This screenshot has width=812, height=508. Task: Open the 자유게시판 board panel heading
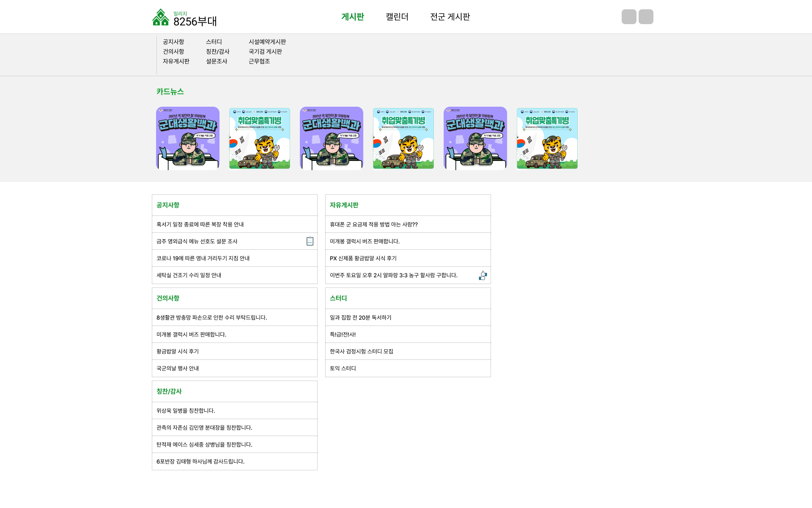(x=344, y=205)
